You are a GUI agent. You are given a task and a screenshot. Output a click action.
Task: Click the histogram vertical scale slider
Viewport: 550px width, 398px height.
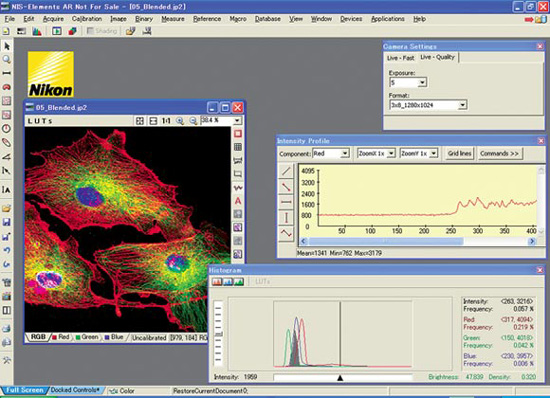pos(219,333)
